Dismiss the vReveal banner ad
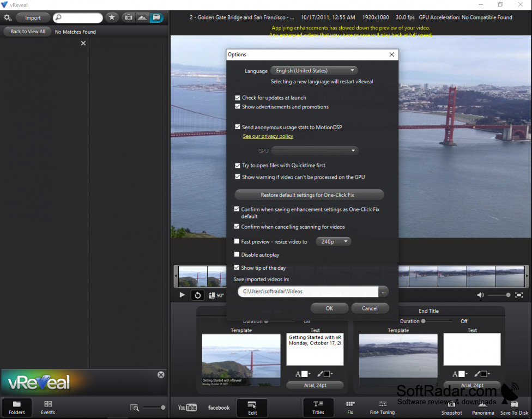The width and height of the screenshot is (532, 419). [161, 374]
